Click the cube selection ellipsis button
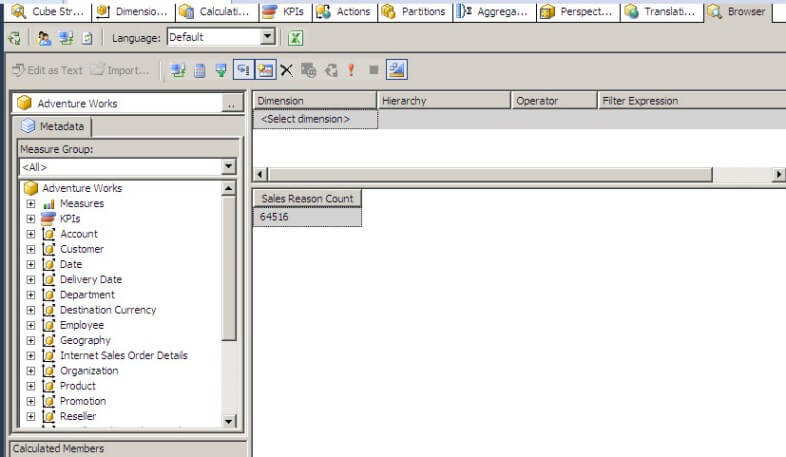 (x=231, y=104)
